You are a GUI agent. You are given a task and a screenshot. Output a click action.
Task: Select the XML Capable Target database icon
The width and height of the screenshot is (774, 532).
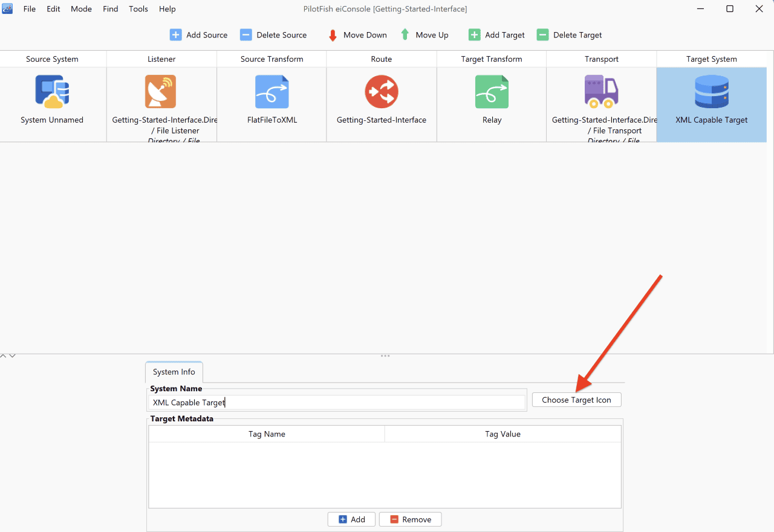coord(712,92)
